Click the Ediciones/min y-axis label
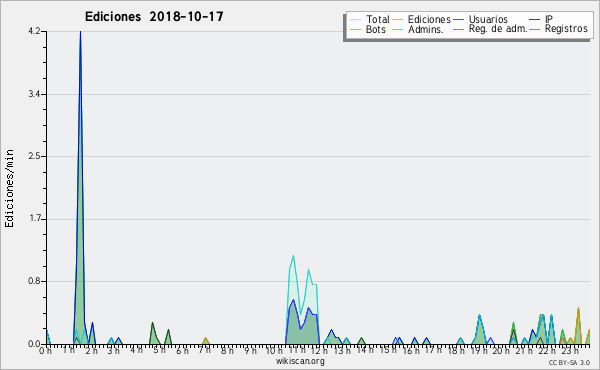Screen dimensions: 600x370 9,188
